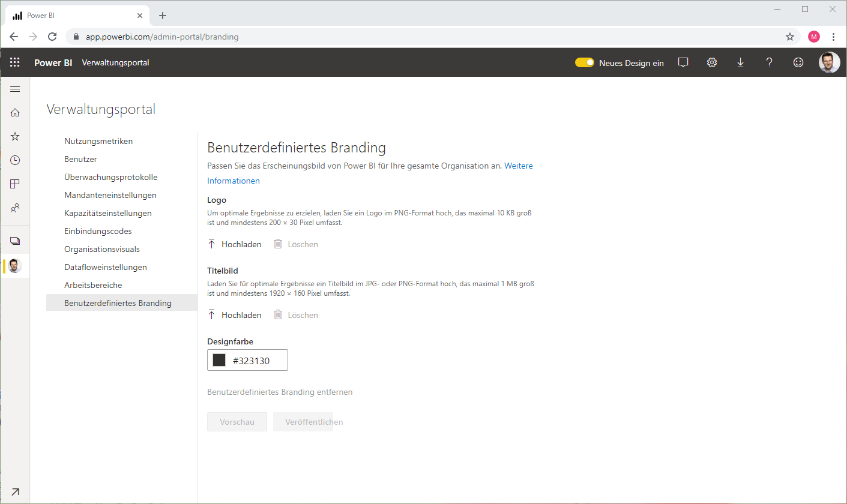The image size is (847, 504).
Task: Open Workspaces icon in the sidebar
Action: point(15,241)
